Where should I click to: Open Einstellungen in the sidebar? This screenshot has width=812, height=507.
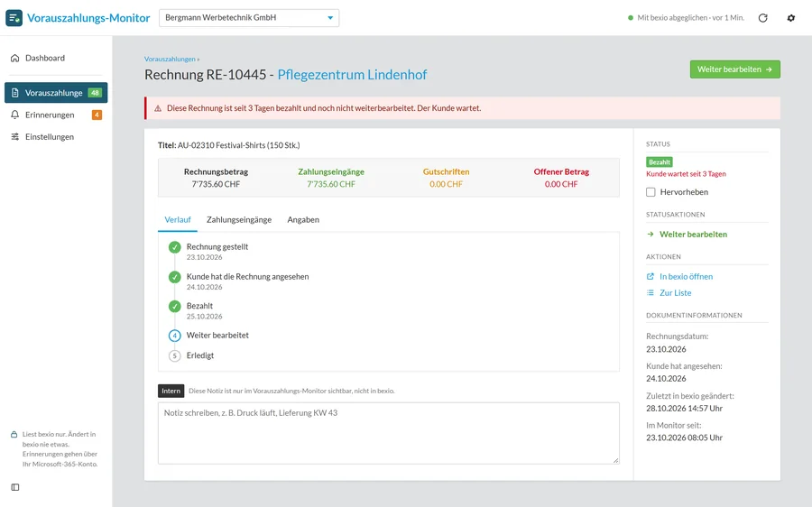[x=56, y=137]
